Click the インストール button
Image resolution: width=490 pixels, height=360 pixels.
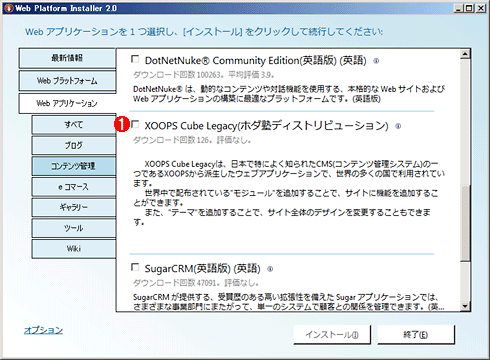click(332, 334)
